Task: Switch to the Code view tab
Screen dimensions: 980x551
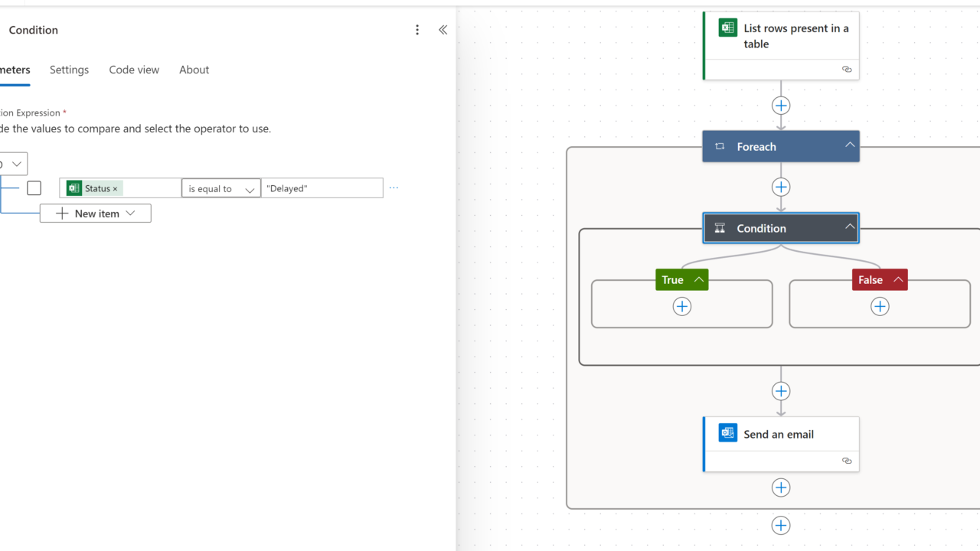Action: pyautogui.click(x=134, y=70)
